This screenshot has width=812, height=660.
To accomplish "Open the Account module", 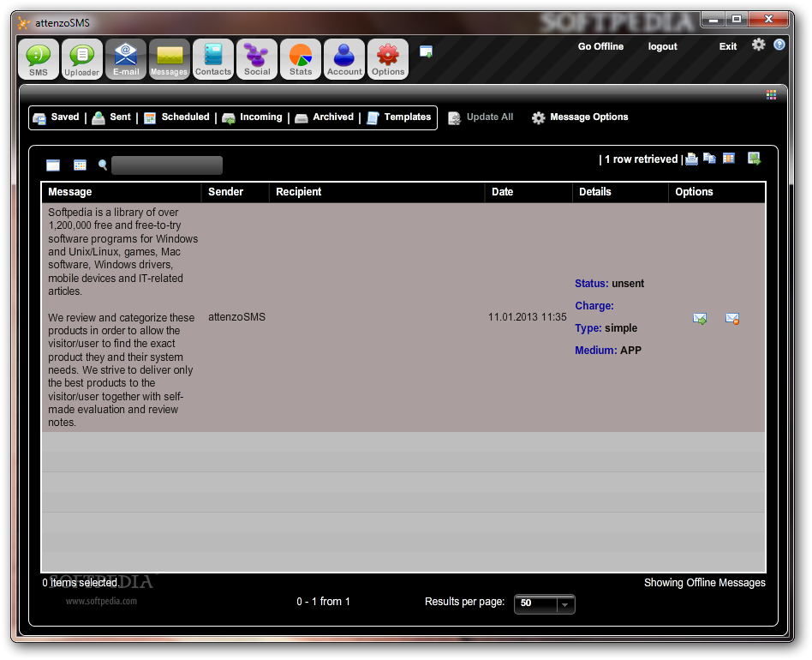I will click(344, 59).
